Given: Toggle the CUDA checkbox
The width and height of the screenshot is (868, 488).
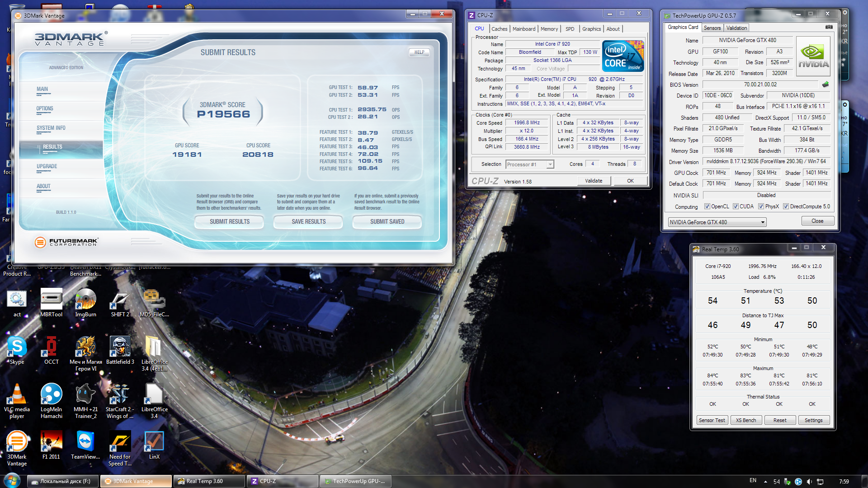Looking at the screenshot, I should [x=736, y=206].
